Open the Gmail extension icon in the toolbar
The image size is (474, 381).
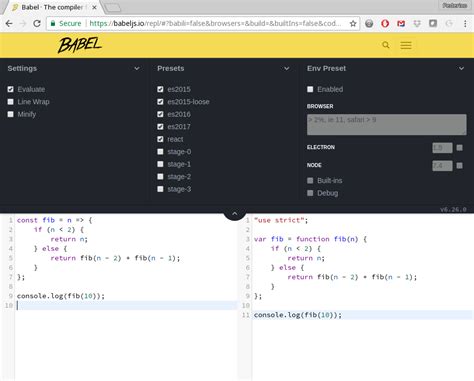[x=401, y=23]
